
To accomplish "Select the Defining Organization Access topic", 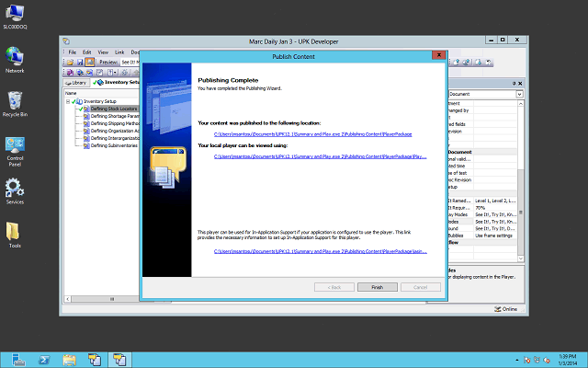I will (x=115, y=131).
